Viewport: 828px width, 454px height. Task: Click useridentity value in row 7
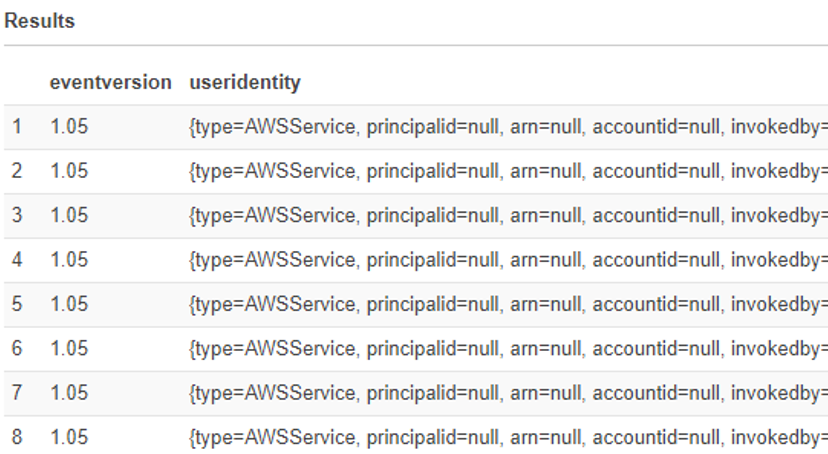click(509, 393)
